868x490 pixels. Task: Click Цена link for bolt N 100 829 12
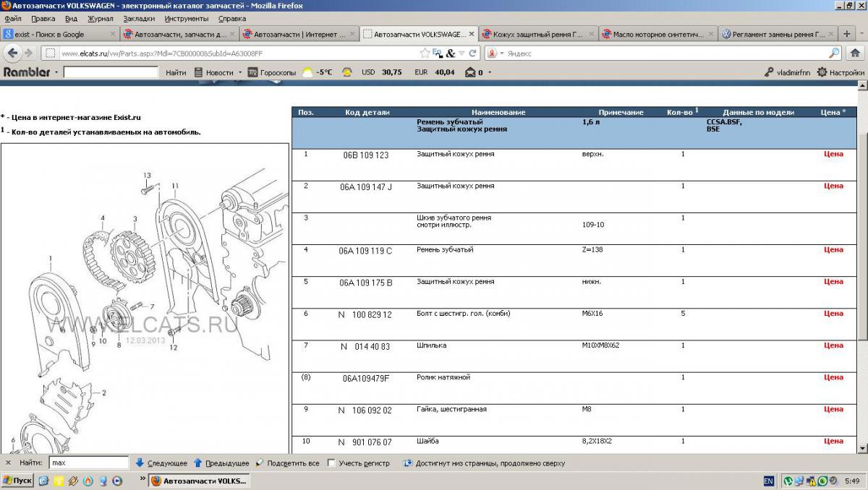point(833,313)
